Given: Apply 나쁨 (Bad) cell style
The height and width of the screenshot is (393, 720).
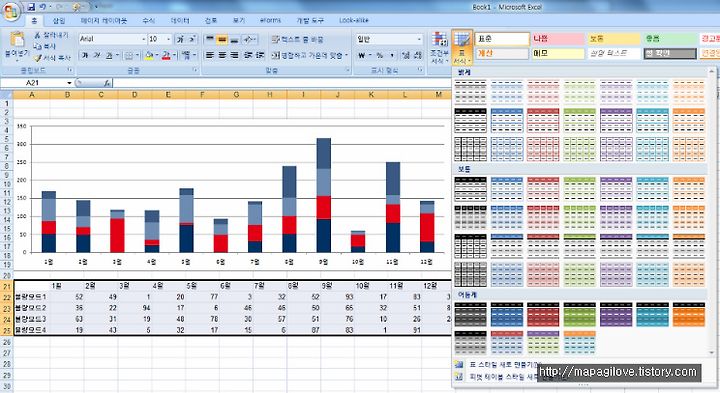Looking at the screenshot, I should point(557,39).
